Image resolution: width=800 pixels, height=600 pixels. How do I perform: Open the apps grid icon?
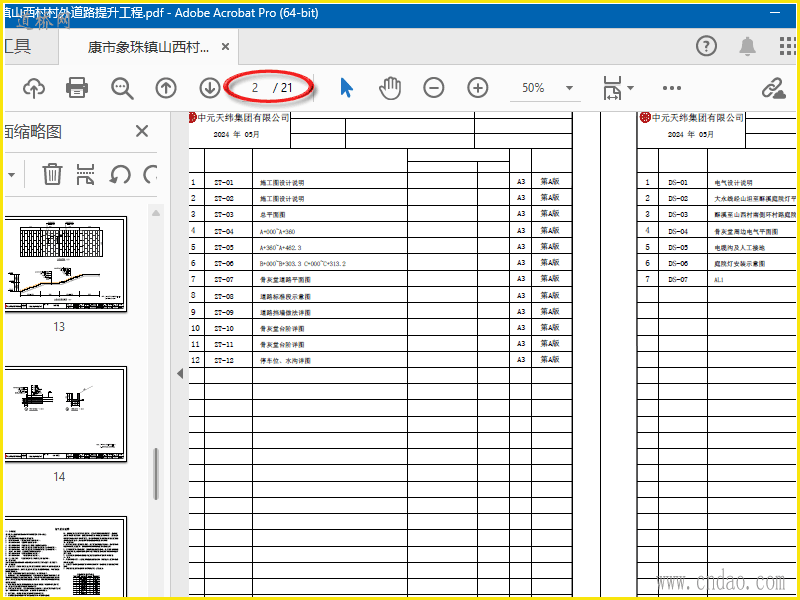[x=788, y=46]
